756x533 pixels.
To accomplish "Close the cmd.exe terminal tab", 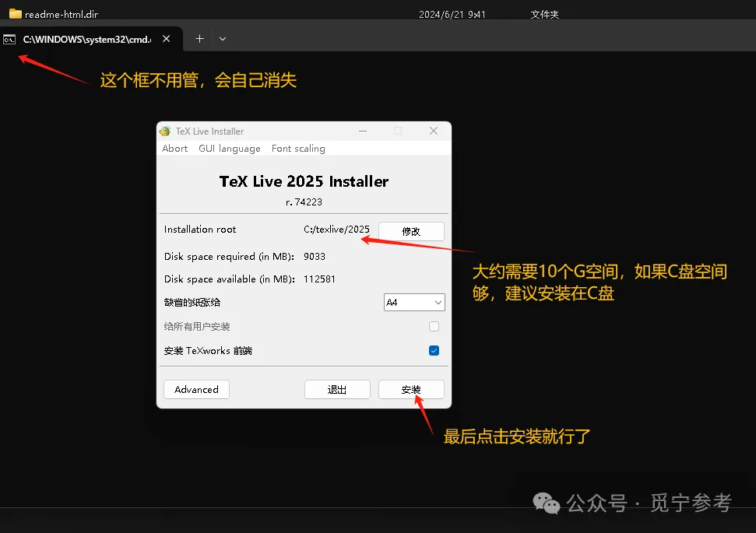I will (x=167, y=39).
